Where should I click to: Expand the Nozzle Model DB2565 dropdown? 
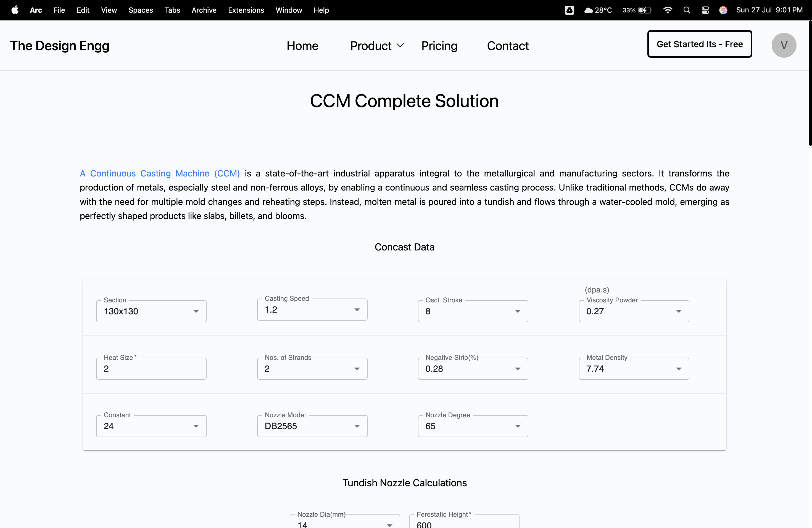(x=312, y=426)
